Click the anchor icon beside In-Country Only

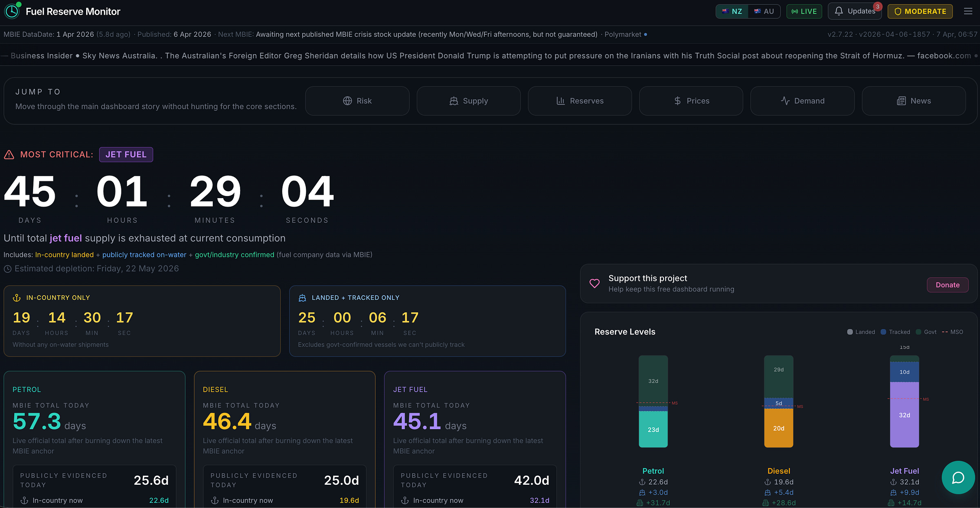pyautogui.click(x=17, y=298)
